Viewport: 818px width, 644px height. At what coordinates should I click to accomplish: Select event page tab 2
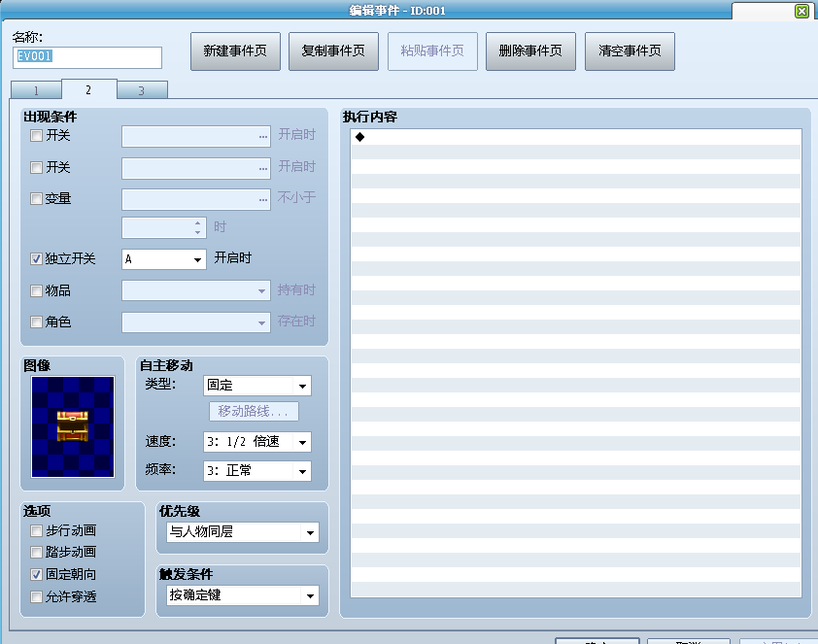click(88, 89)
